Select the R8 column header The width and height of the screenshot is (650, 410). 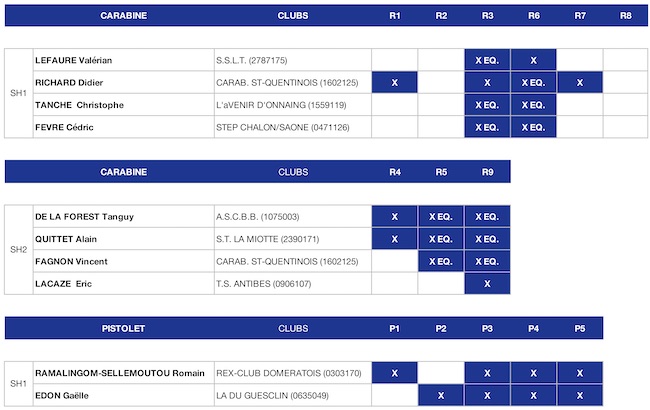click(626, 16)
